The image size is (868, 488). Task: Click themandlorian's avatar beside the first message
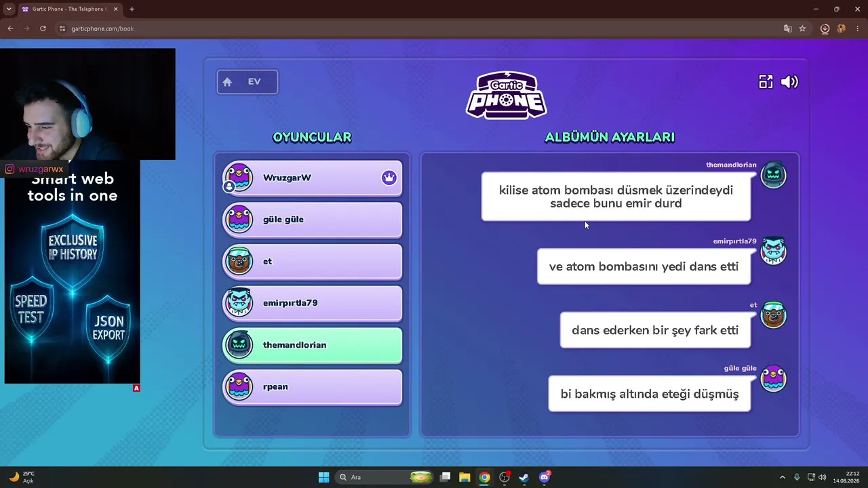tap(773, 176)
